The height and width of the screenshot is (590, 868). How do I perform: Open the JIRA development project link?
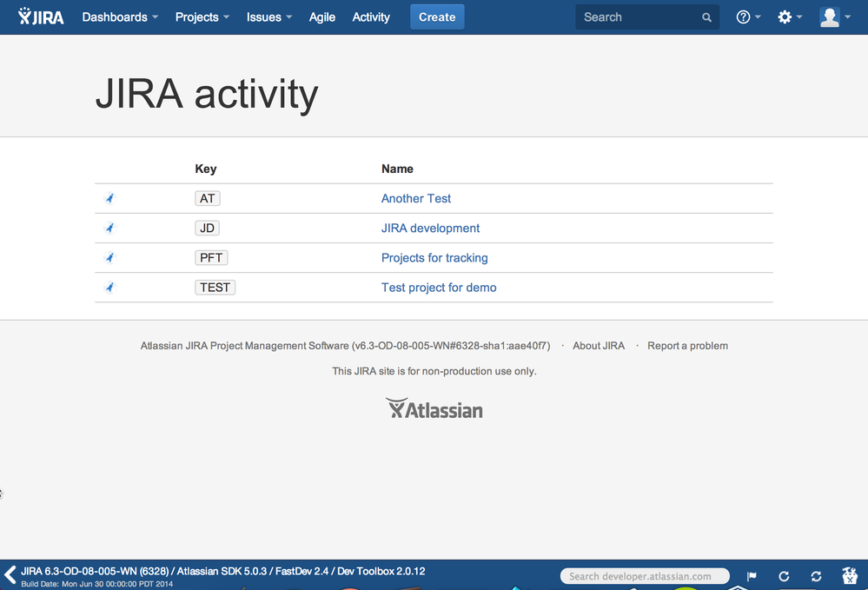[x=430, y=228]
